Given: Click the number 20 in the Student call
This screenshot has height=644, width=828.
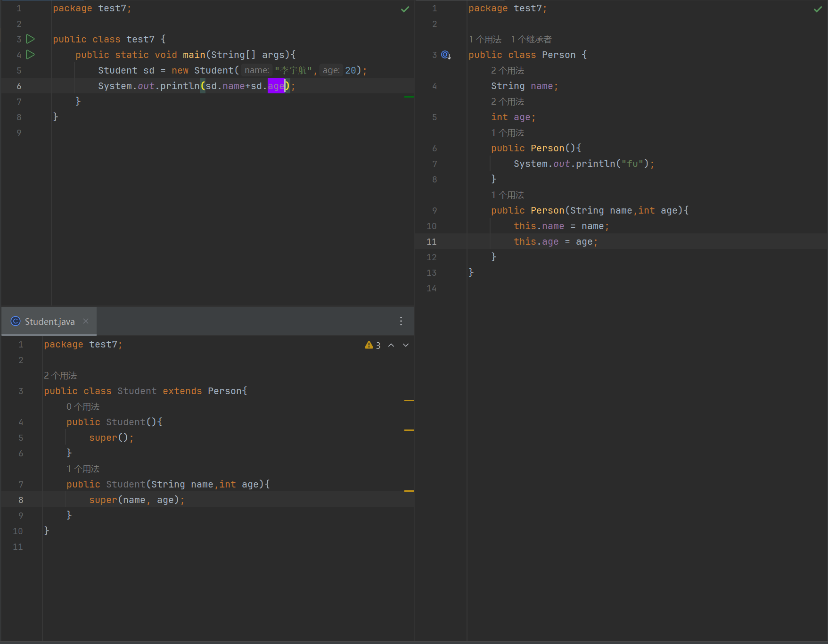Looking at the screenshot, I should point(351,70).
